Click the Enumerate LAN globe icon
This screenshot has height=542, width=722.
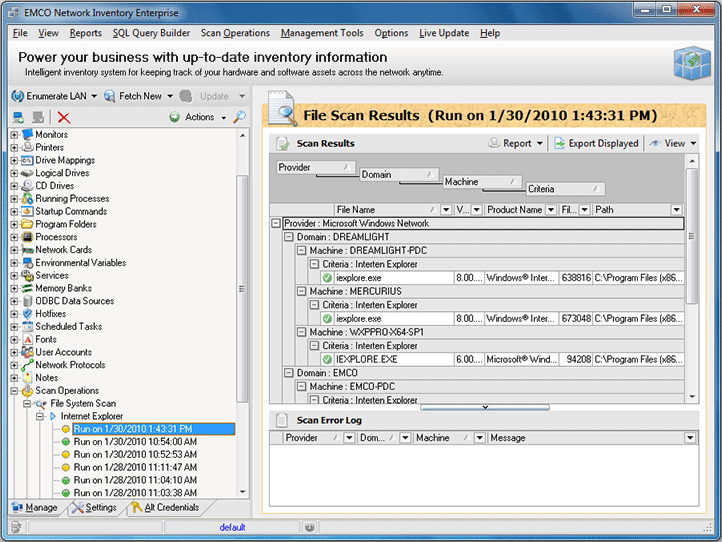17,96
